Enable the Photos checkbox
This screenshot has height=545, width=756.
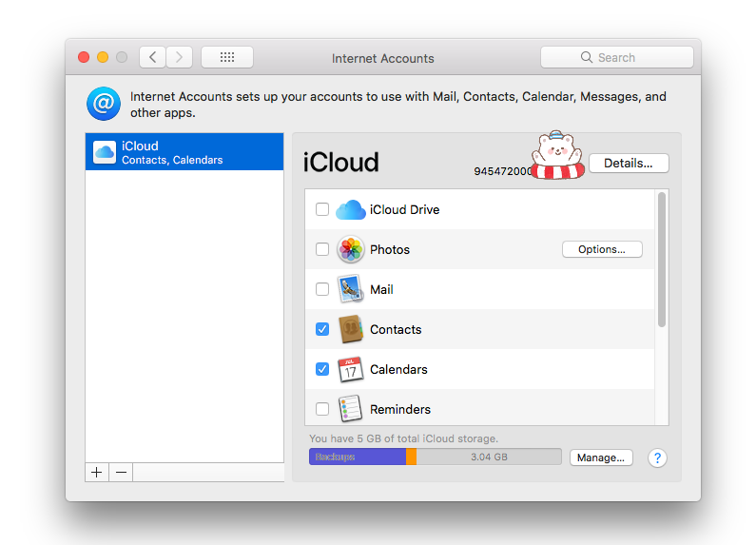322,249
